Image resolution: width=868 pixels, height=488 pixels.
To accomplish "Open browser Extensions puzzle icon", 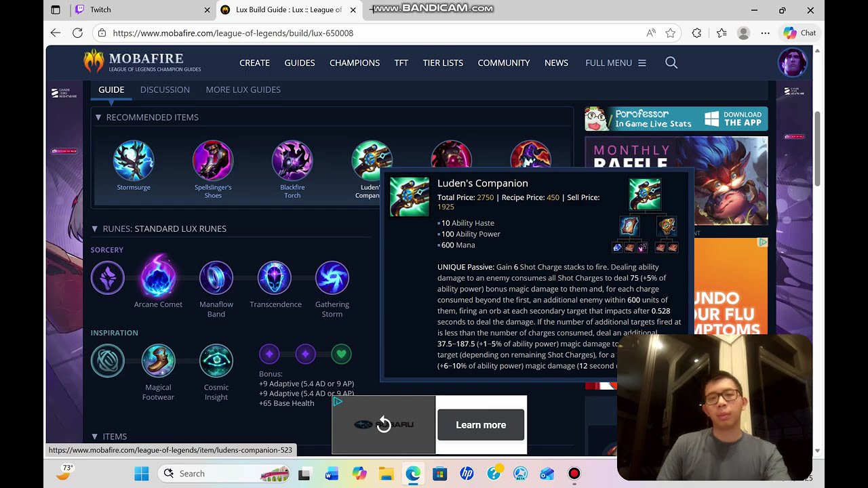I will click(x=696, y=33).
